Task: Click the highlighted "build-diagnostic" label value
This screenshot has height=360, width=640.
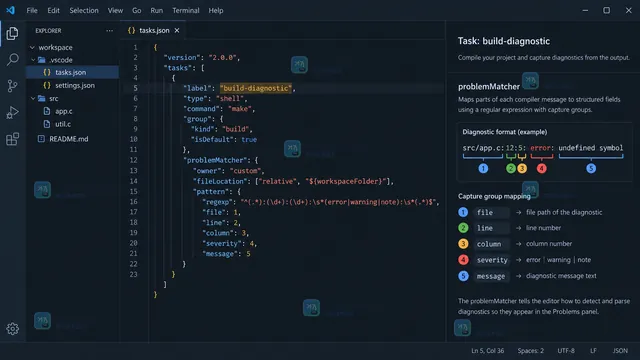Action: (x=256, y=88)
